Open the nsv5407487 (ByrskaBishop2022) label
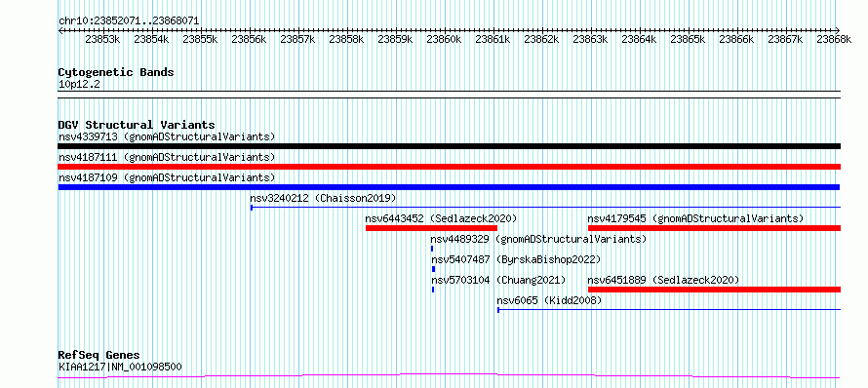 tap(516, 259)
